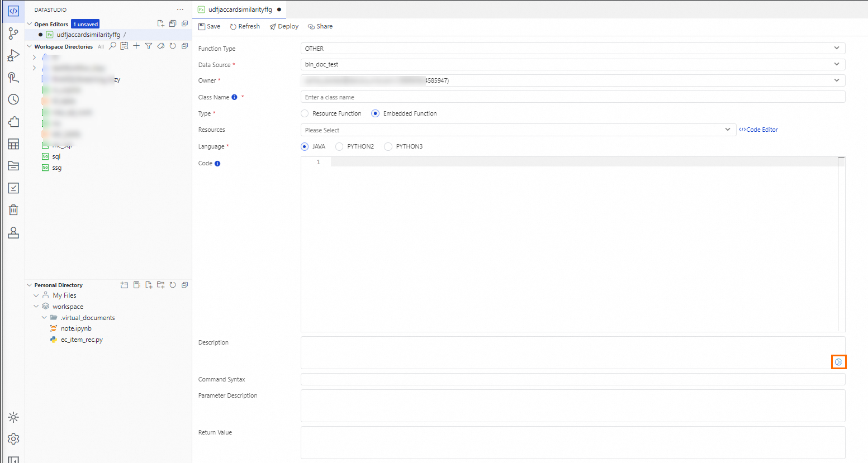Collapse all in Workspace Directories
Viewport: 868px width, 463px height.
[184, 46]
